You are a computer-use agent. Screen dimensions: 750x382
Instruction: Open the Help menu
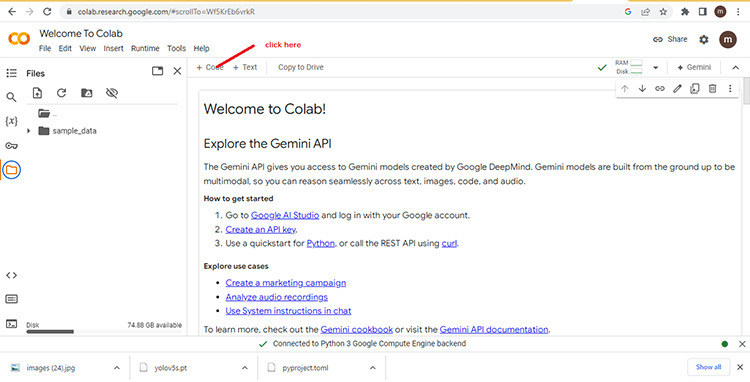click(201, 48)
